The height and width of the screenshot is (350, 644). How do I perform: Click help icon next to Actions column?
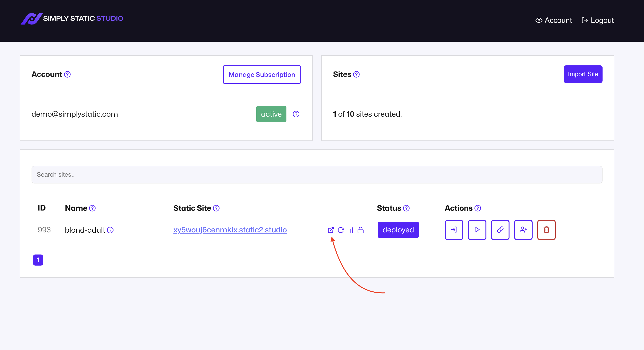click(477, 208)
